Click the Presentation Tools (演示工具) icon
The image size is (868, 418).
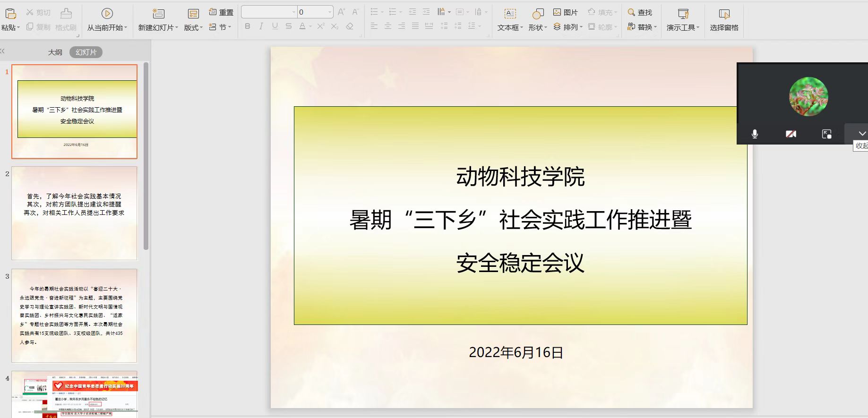point(683,14)
